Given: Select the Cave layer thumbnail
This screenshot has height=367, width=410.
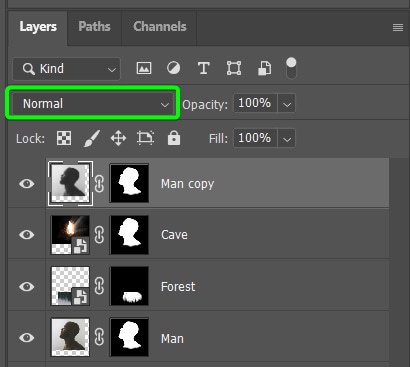Looking at the screenshot, I should click(x=70, y=235).
